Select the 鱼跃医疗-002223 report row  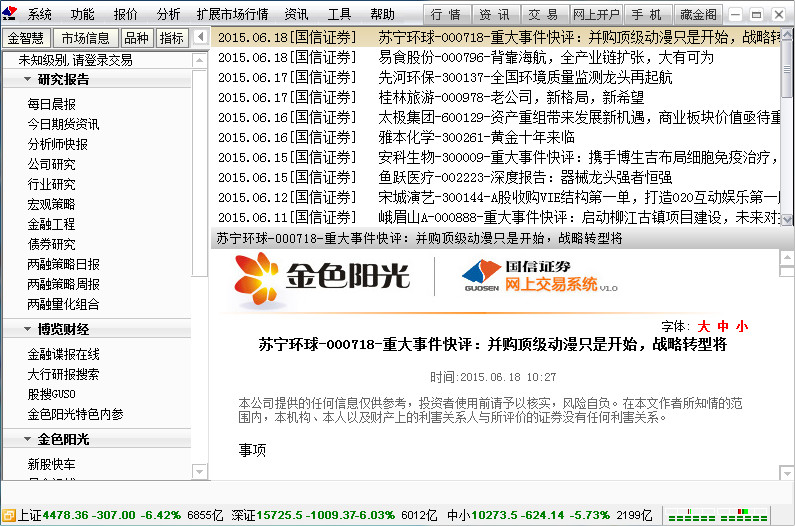click(x=496, y=178)
